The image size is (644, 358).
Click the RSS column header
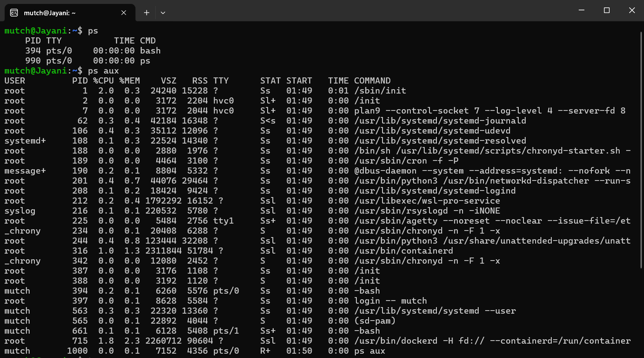200,81
